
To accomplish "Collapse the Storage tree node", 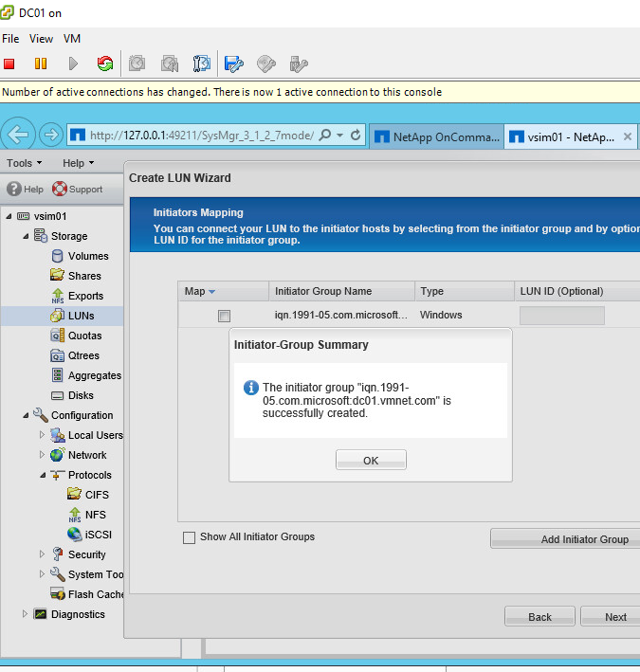I will click(26, 236).
